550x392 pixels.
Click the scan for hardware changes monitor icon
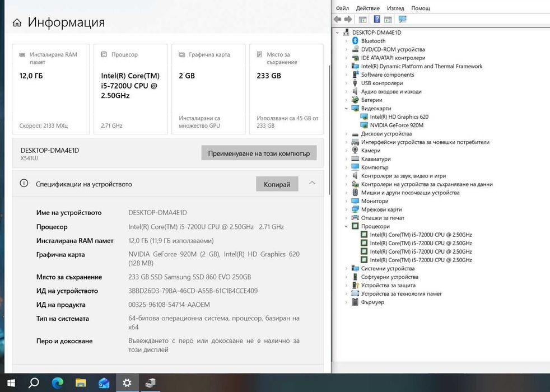pos(402,19)
